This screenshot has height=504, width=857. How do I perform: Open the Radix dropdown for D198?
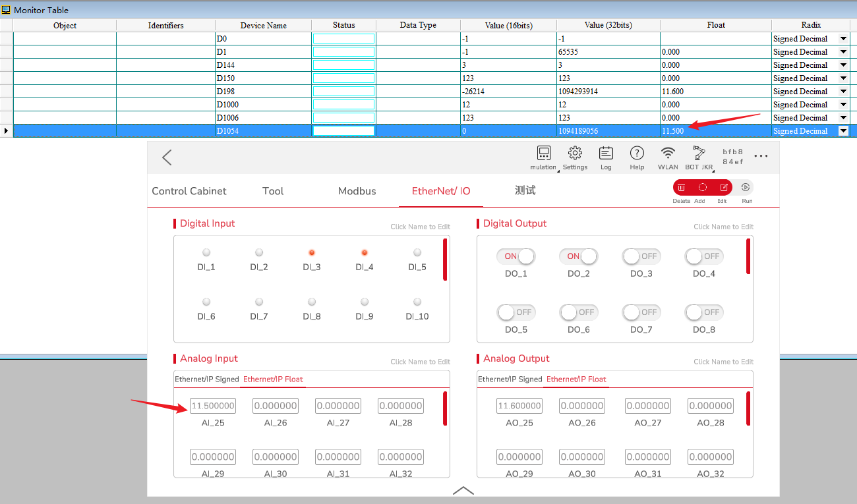(x=843, y=92)
